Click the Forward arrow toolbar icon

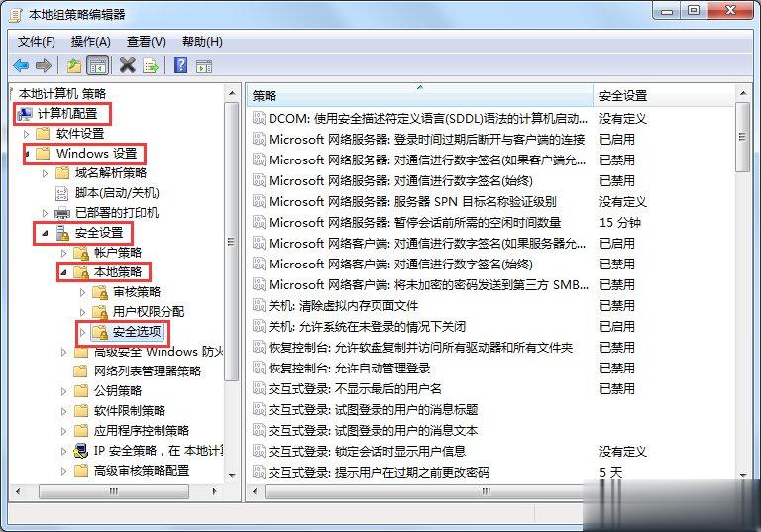(x=44, y=65)
